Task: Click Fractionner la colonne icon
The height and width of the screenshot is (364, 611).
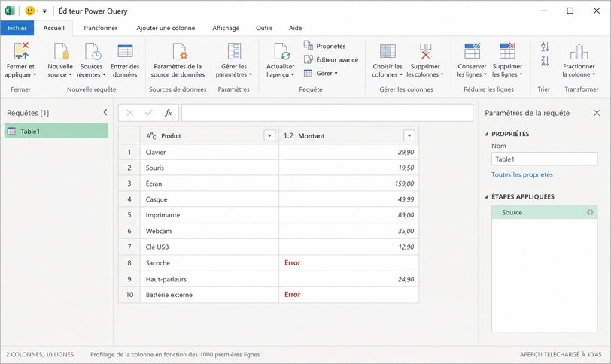Action: pyautogui.click(x=579, y=51)
